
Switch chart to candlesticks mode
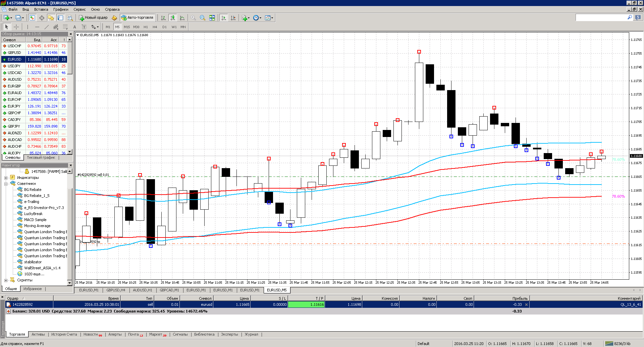(173, 18)
